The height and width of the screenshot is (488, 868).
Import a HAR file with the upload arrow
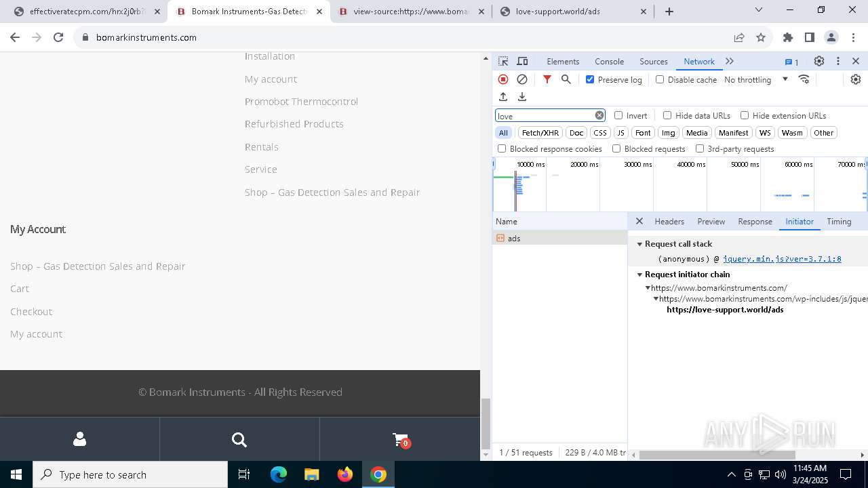(x=503, y=97)
